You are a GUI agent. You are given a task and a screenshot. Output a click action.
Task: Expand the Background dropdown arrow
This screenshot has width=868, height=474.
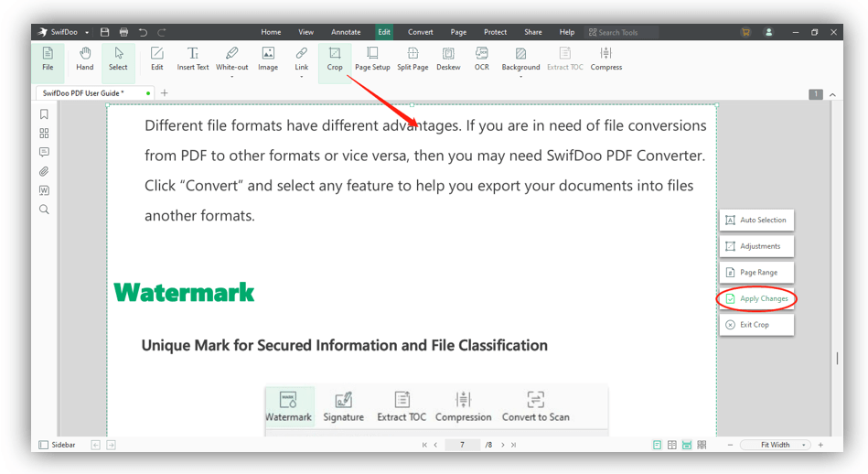[x=520, y=77]
